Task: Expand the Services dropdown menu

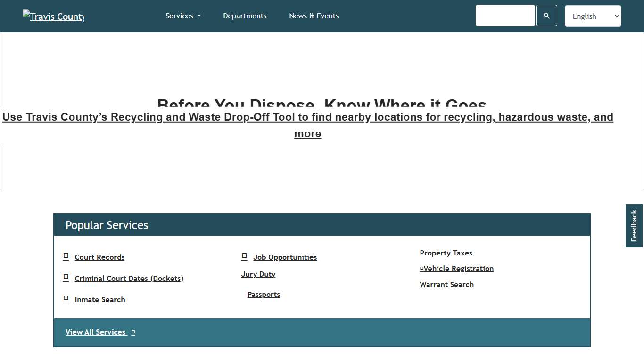Action: [x=183, y=16]
